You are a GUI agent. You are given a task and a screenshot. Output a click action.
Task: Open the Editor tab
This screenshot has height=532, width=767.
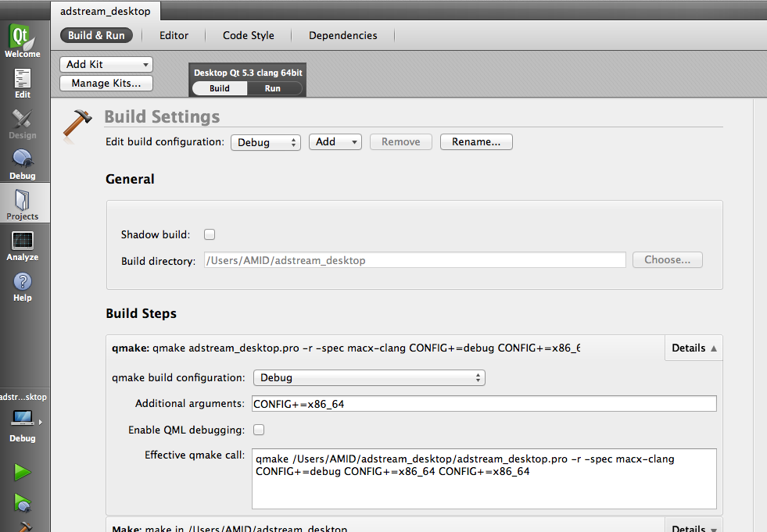coord(174,35)
